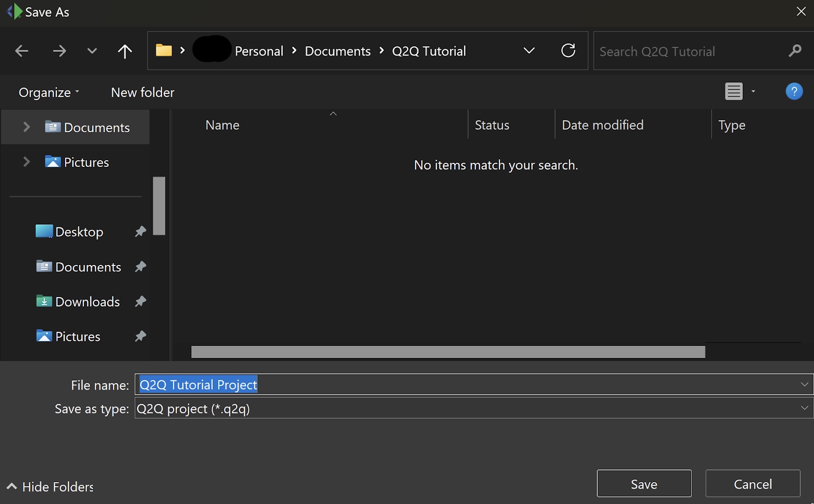Viewport: 814px width, 504px height.
Task: Open the Save as type combo box
Action: point(474,408)
